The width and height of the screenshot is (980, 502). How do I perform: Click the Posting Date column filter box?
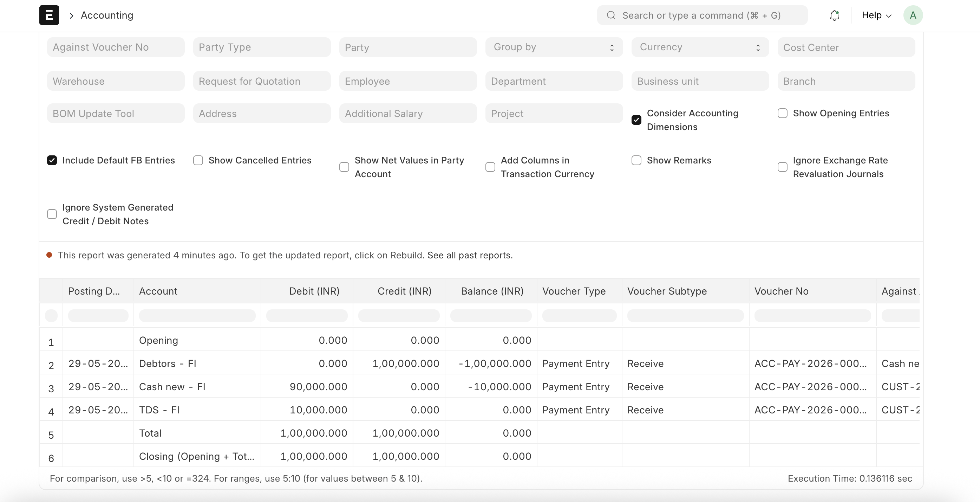click(98, 316)
